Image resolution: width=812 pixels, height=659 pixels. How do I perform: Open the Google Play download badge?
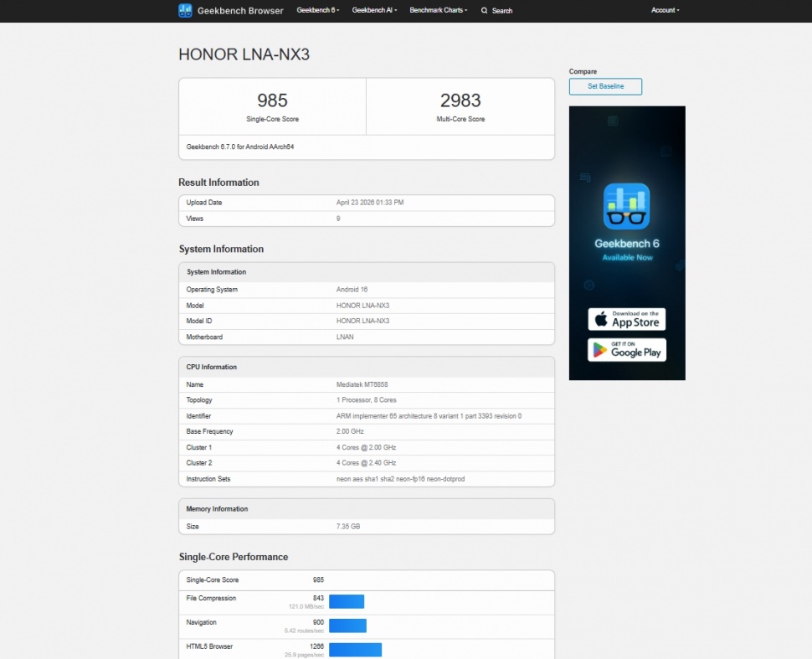[626, 350]
